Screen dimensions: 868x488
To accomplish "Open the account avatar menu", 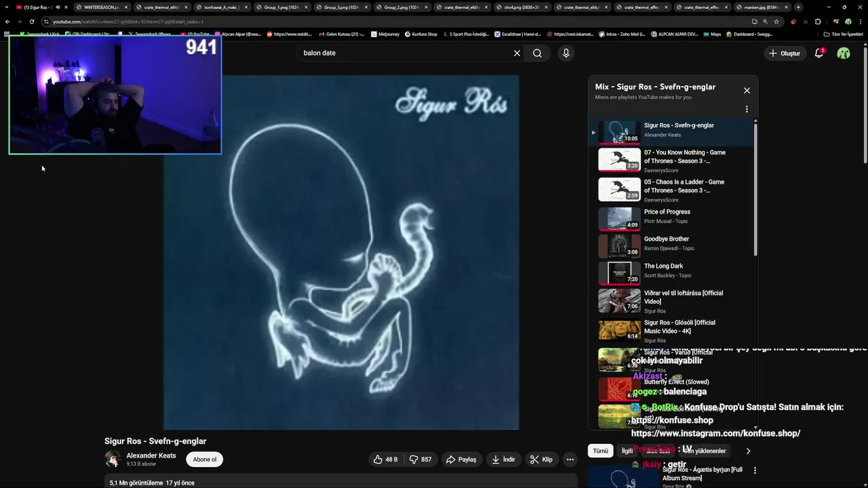I will point(844,53).
